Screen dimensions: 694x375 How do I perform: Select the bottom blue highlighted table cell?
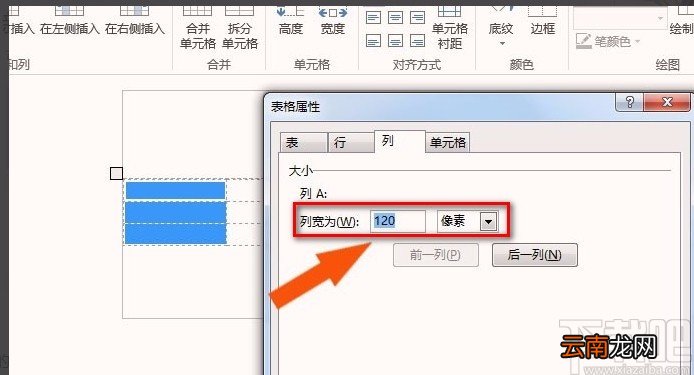pyautogui.click(x=175, y=234)
